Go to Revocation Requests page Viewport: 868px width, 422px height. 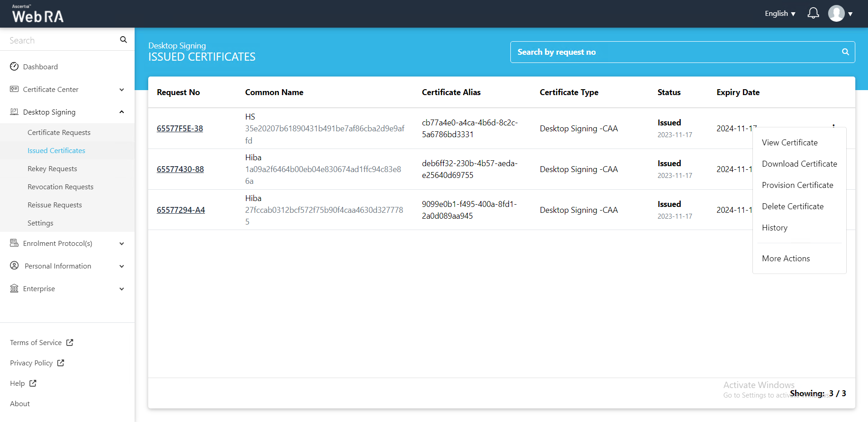tap(60, 187)
